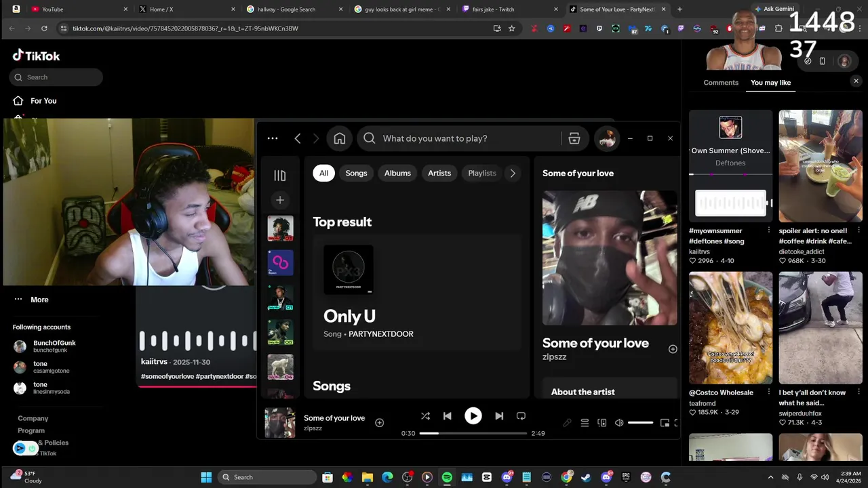Select the Albums filter chip
The width and height of the screenshot is (868, 488).
click(397, 173)
